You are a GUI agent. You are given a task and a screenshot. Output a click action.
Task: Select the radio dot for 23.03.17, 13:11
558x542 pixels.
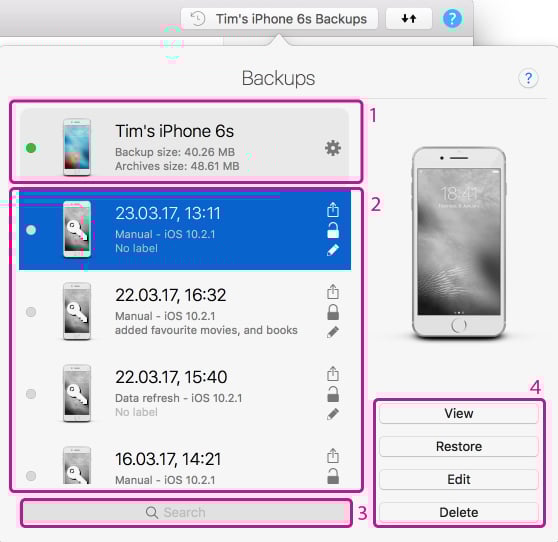pos(31,230)
